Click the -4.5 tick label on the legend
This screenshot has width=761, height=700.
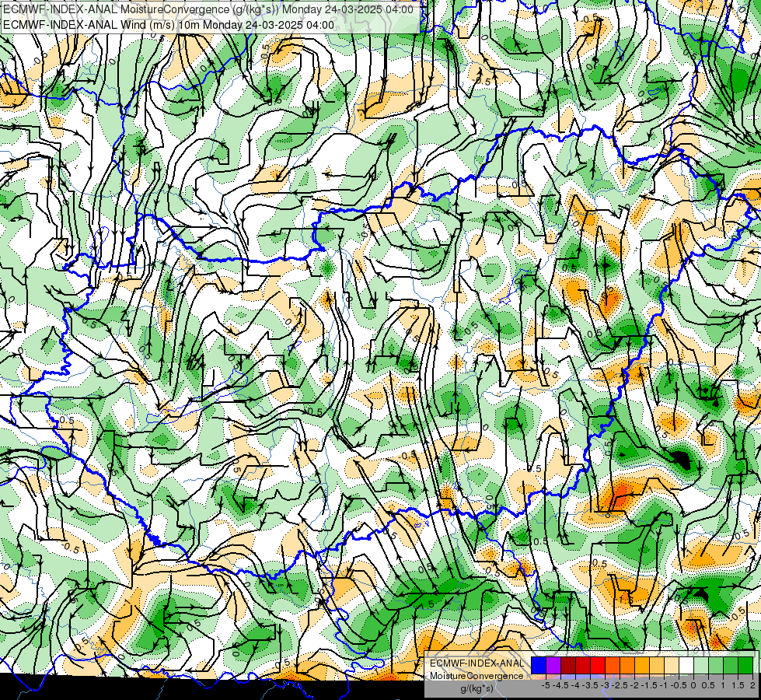click(560, 685)
